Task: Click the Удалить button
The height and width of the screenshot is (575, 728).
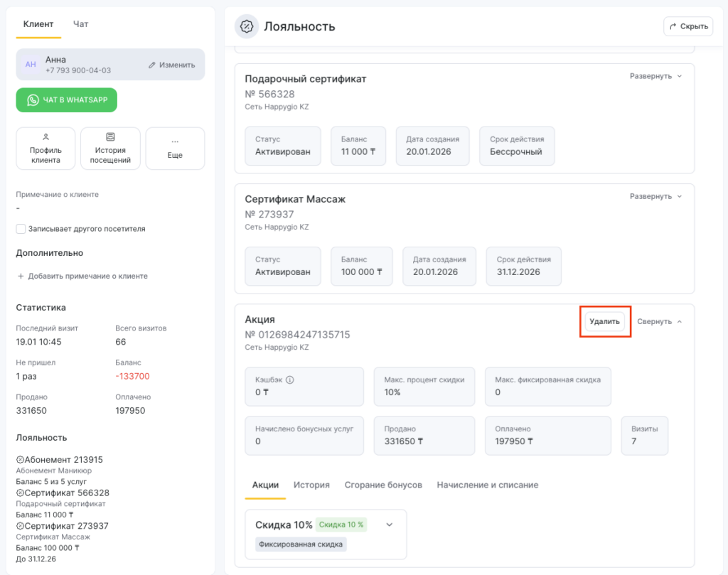Action: pos(605,321)
